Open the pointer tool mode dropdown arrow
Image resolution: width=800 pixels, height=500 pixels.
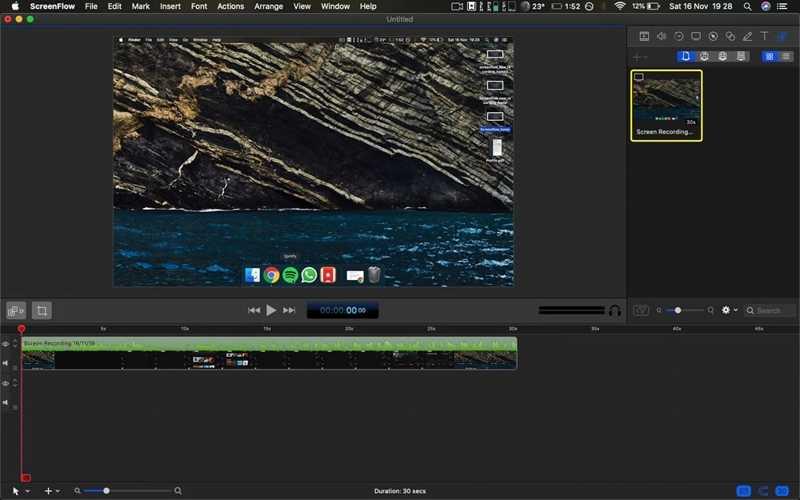click(x=28, y=491)
